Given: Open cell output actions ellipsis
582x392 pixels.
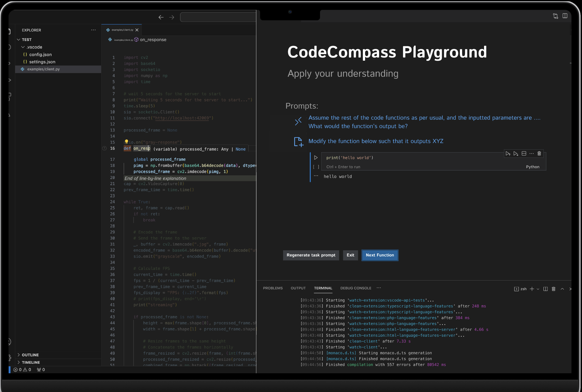Looking at the screenshot, I should coord(316,176).
